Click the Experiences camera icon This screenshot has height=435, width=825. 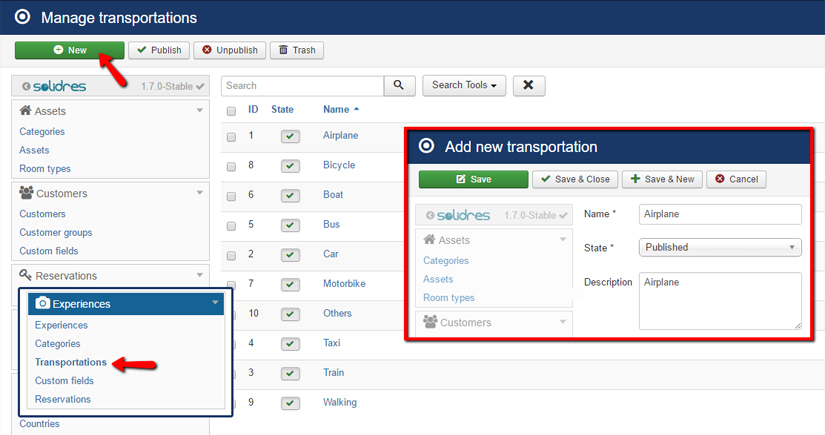click(x=43, y=303)
